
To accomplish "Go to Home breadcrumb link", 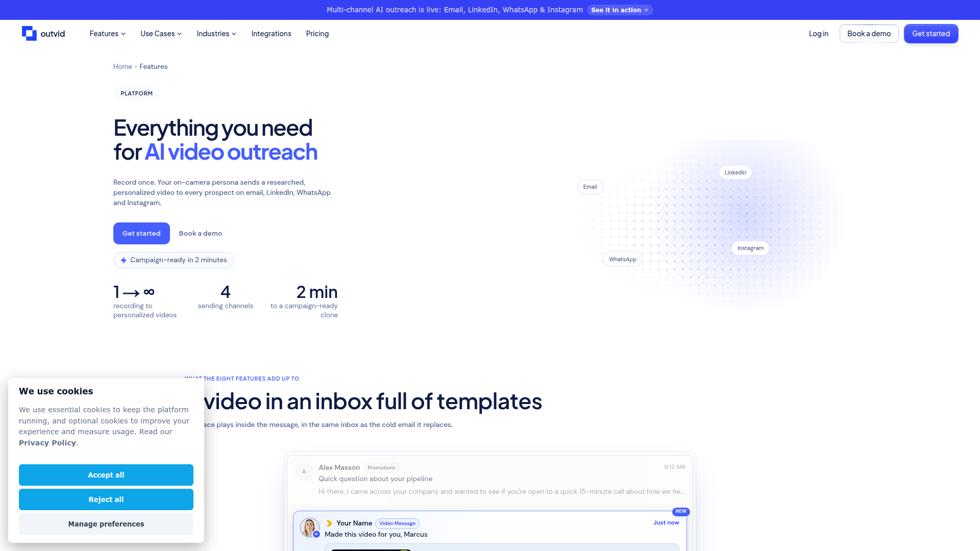I will point(122,66).
